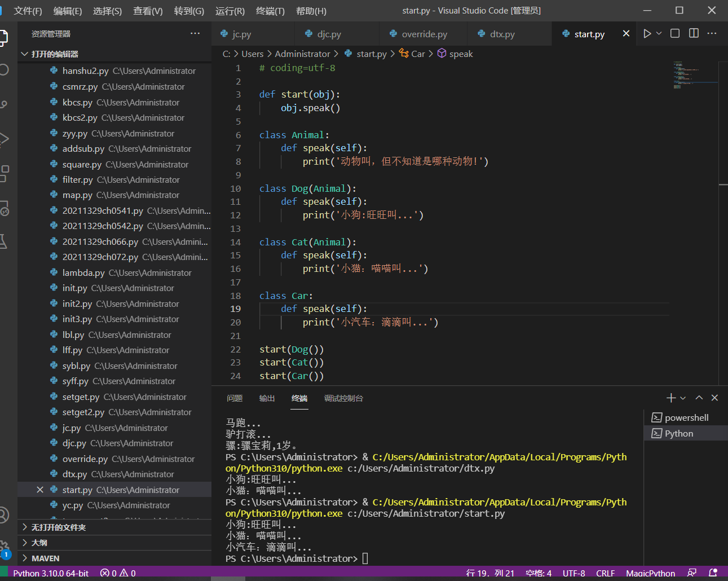The image size is (728, 581).
Task: Select the powershell terminal instance
Action: pyautogui.click(x=686, y=418)
